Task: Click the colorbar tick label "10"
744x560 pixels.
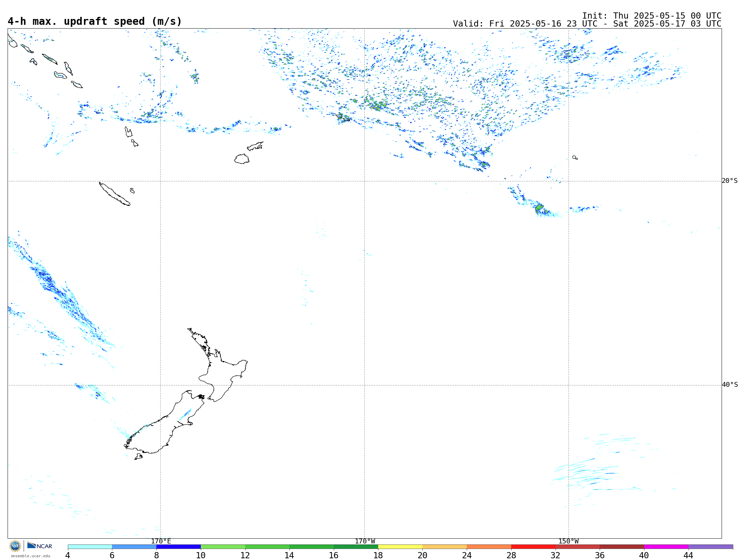Action: tap(201, 555)
